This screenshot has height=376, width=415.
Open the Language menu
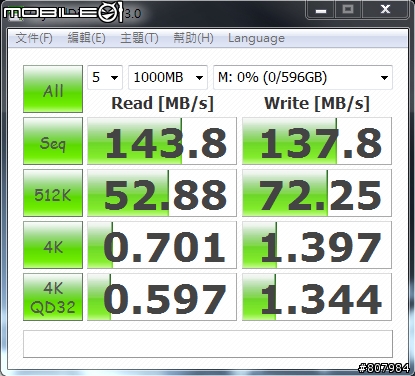[x=256, y=38]
